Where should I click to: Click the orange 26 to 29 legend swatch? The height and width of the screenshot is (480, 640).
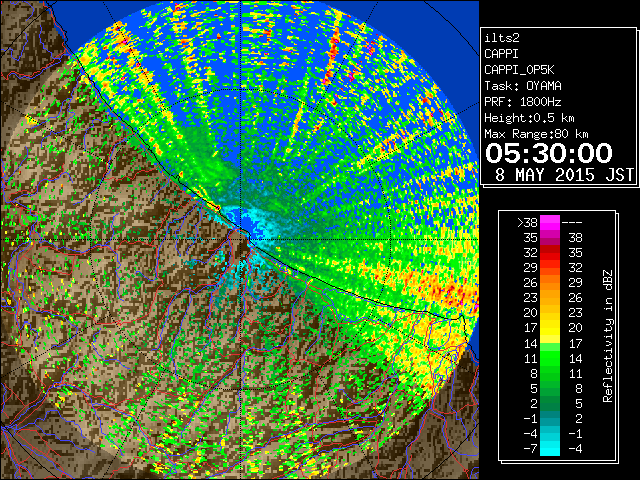(550, 282)
